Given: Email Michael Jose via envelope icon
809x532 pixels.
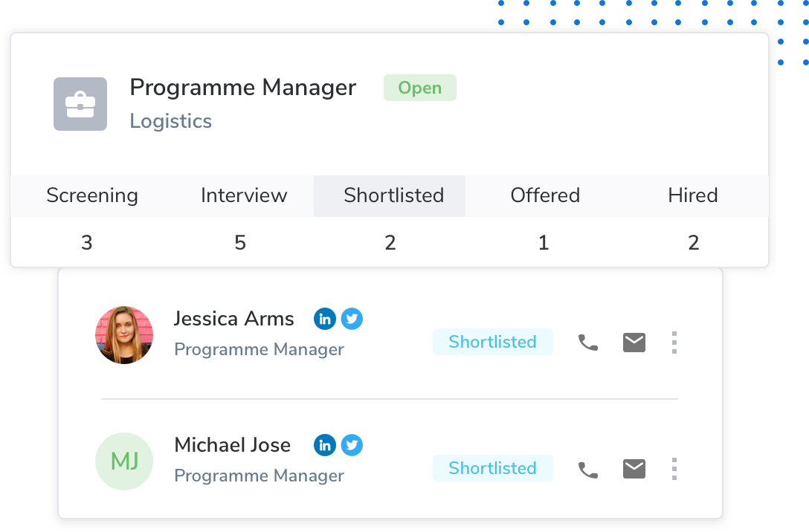Looking at the screenshot, I should pyautogui.click(x=634, y=469).
